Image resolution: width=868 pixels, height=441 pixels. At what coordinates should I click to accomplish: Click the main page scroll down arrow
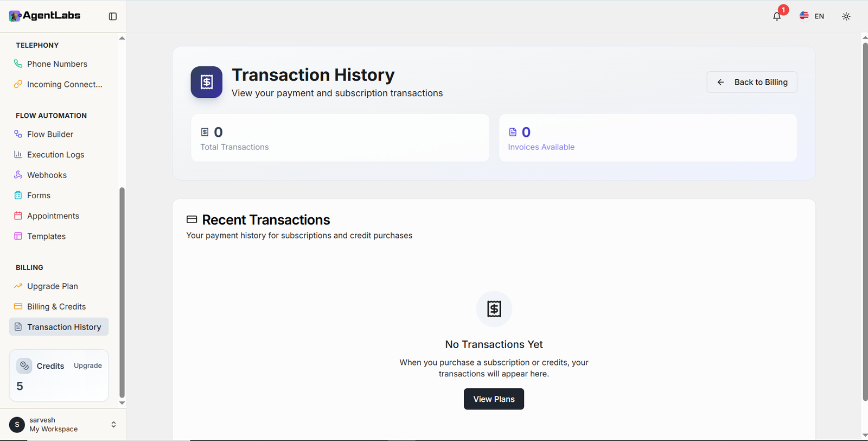[x=865, y=436]
